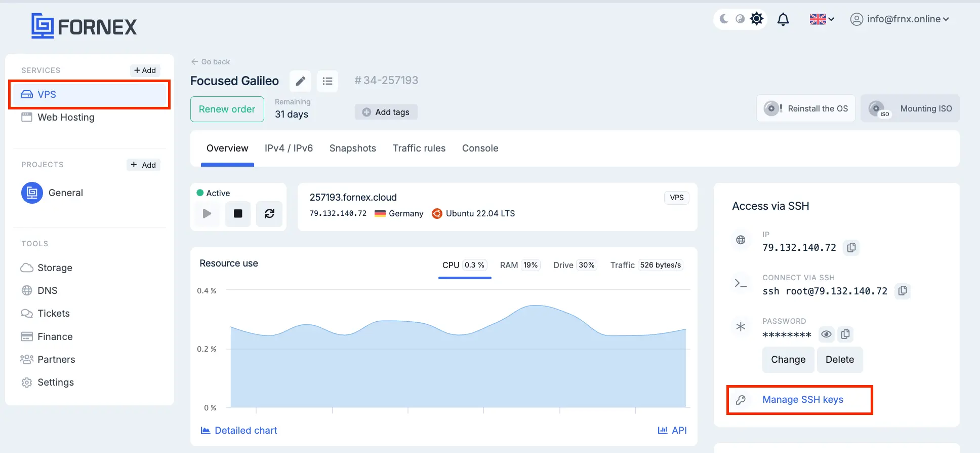The width and height of the screenshot is (980, 453).
Task: Show Drive resource chart
Action: click(575, 265)
